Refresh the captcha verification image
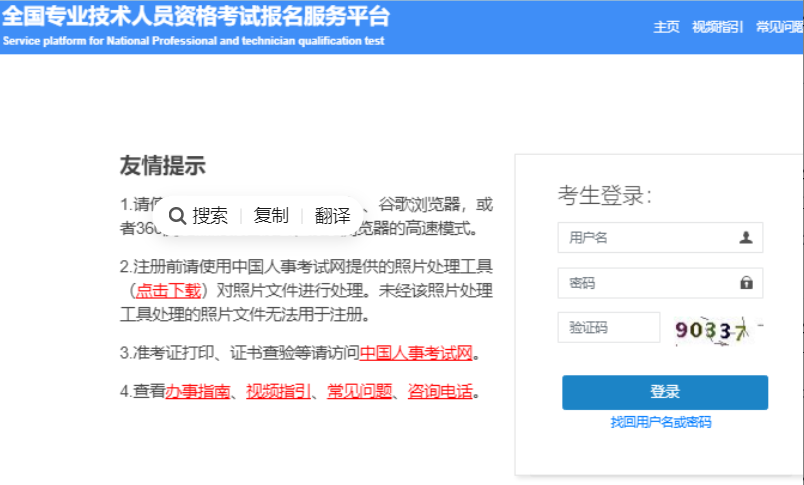This screenshot has width=804, height=485. (x=718, y=329)
